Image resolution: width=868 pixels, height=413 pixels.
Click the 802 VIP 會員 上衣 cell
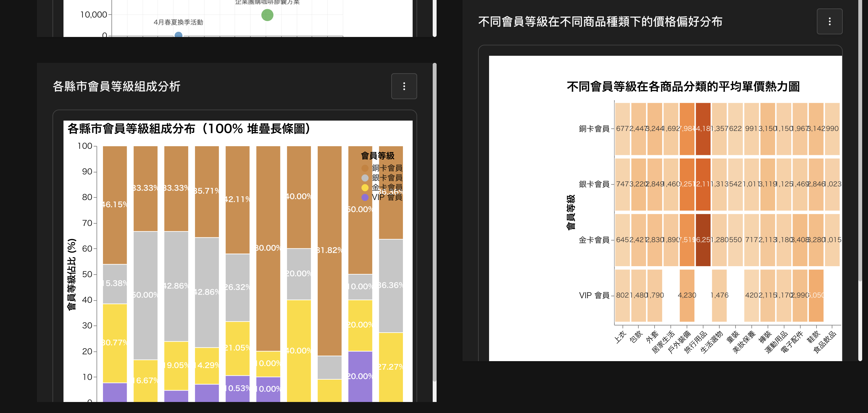622,296
